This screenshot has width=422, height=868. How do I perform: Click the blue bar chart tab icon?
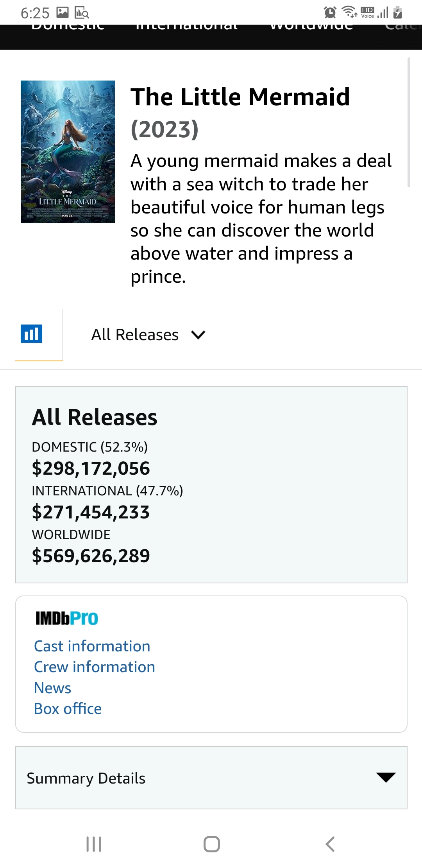(31, 334)
